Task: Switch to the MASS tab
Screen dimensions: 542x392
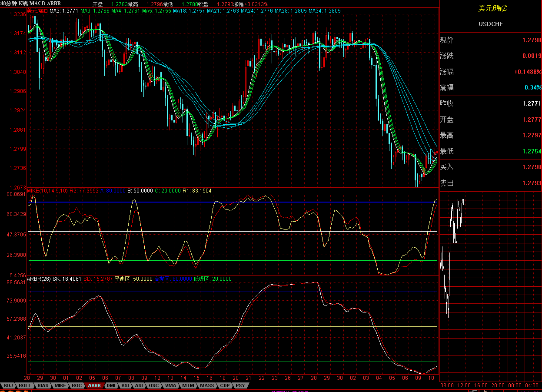Action: click(207, 385)
